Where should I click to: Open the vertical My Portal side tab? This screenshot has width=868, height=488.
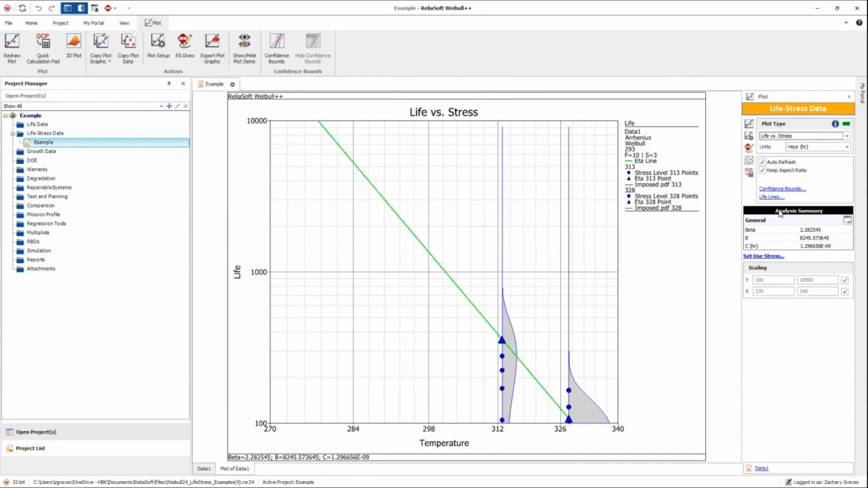(x=863, y=93)
